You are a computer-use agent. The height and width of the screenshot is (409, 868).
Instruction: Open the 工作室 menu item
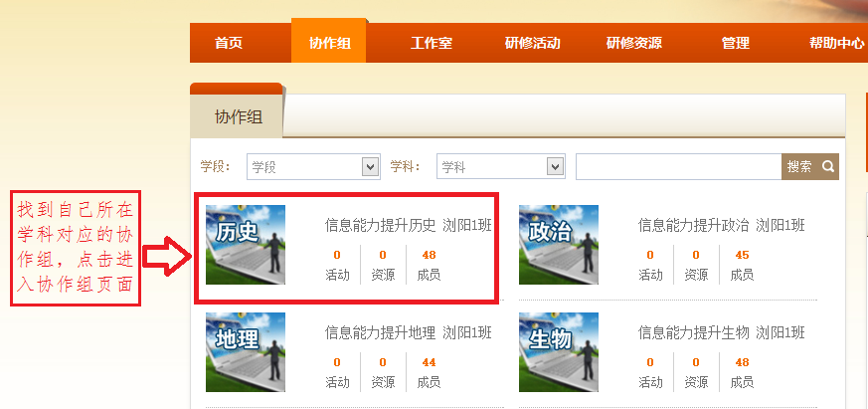click(x=432, y=43)
